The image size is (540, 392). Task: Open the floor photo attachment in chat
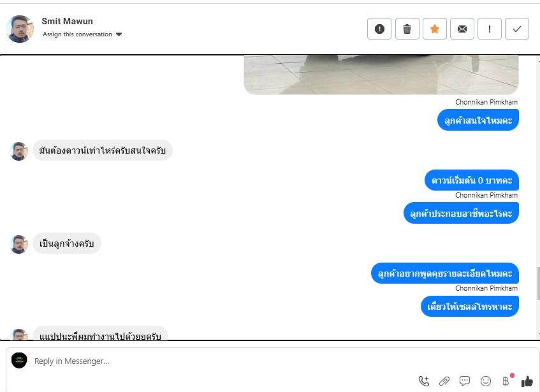(381, 75)
